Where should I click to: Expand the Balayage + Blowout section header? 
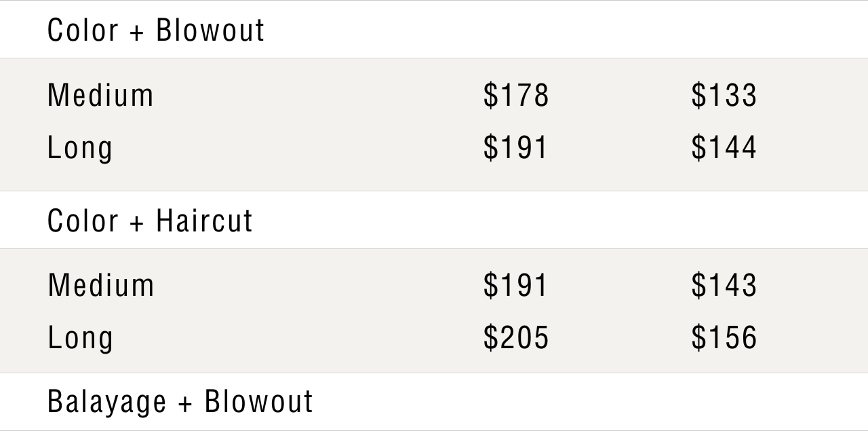[x=180, y=401]
